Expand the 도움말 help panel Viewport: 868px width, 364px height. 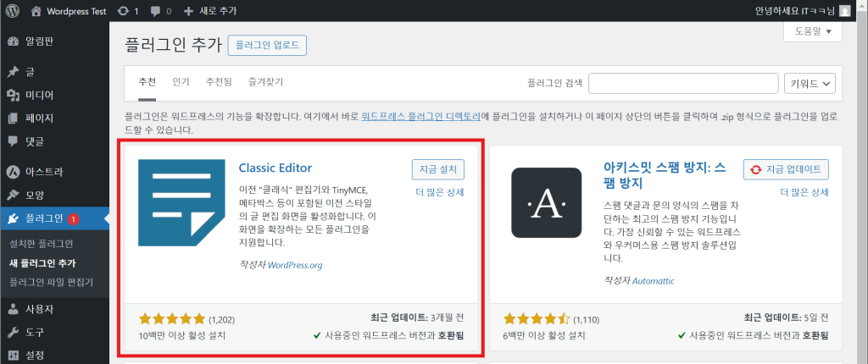pos(813,31)
